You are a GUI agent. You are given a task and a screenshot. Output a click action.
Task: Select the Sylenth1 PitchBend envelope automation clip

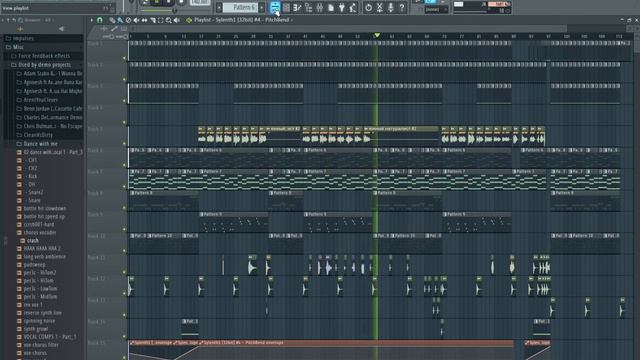click(357, 351)
